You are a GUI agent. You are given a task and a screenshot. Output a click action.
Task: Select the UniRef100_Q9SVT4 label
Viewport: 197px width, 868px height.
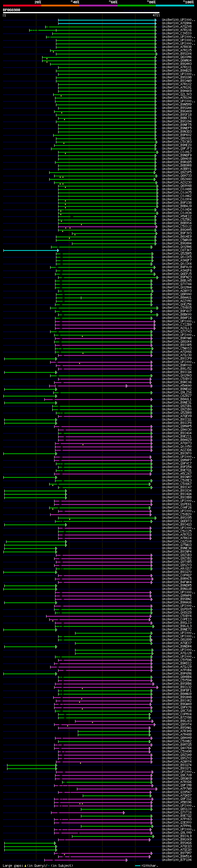pyautogui.click(x=177, y=725)
